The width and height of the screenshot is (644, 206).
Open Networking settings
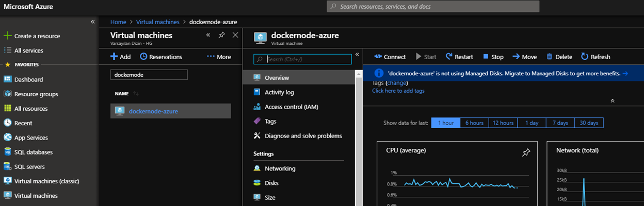pyautogui.click(x=280, y=168)
